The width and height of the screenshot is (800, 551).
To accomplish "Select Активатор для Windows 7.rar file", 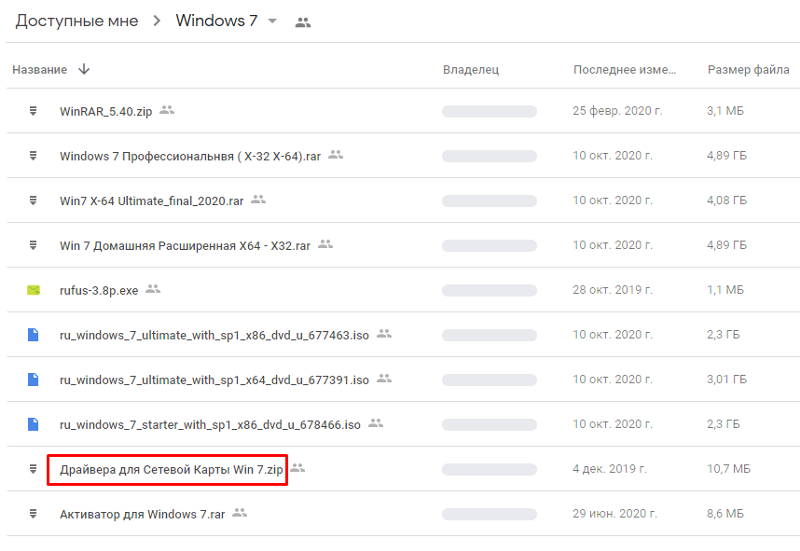I will [142, 514].
